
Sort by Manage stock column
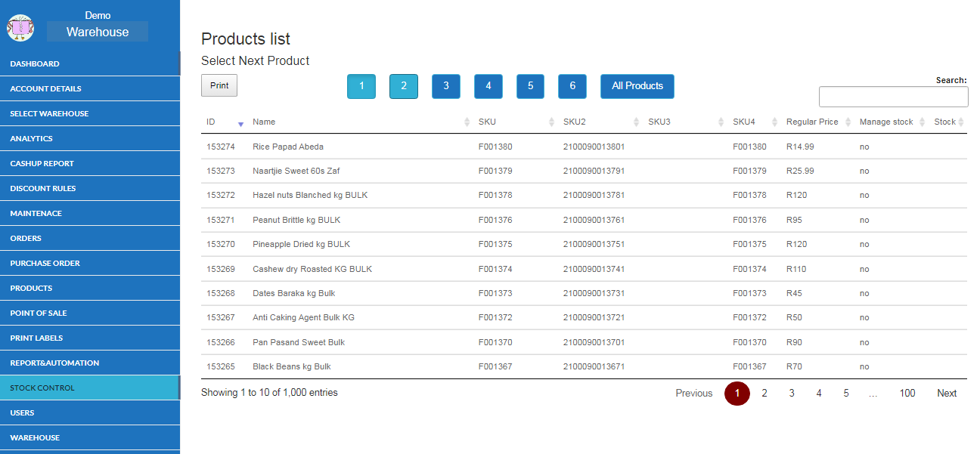pyautogui.click(x=885, y=122)
